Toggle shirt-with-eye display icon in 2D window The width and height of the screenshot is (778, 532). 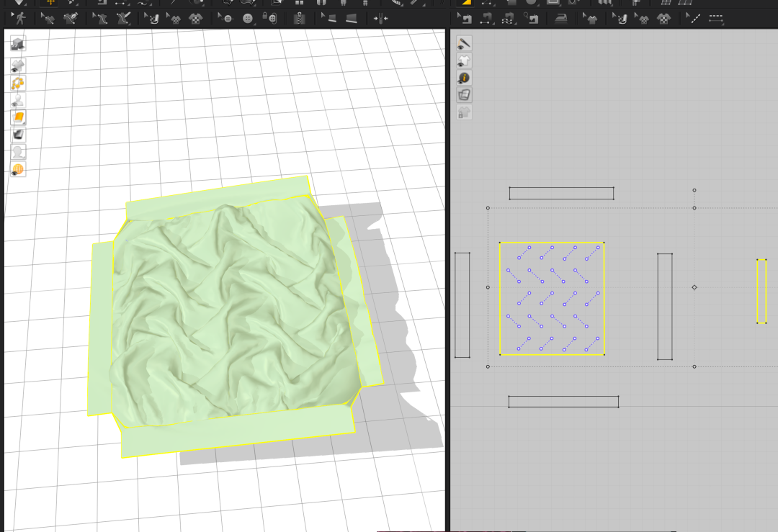[464, 61]
